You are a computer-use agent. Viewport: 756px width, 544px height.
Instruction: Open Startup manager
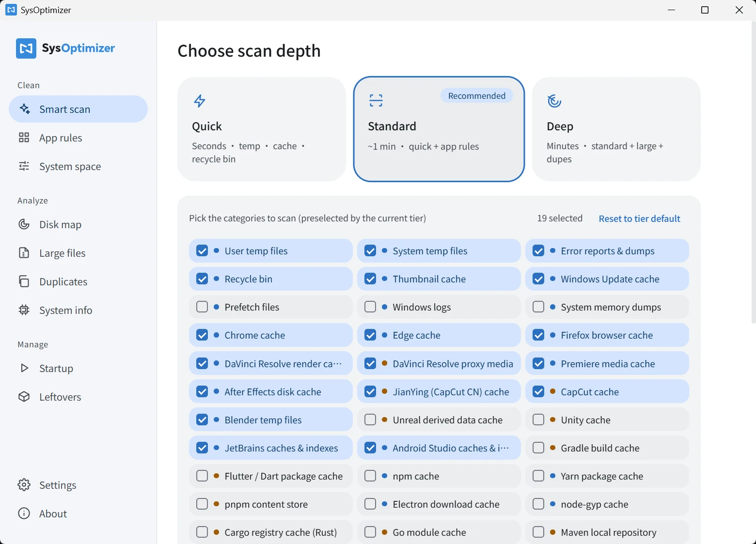(78, 368)
